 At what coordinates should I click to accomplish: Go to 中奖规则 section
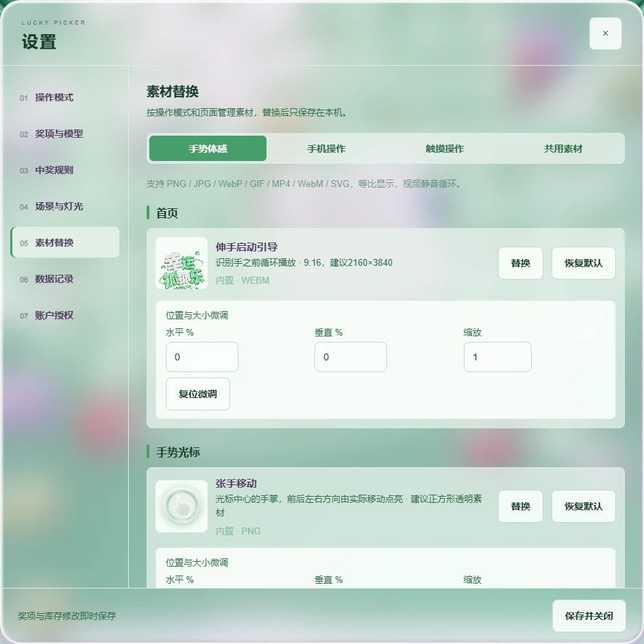tap(65, 170)
